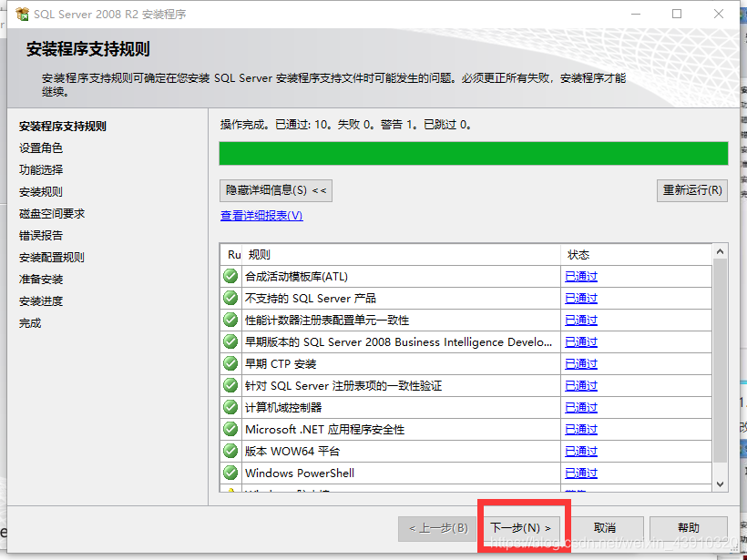Select 错误报告 in the step list
747x560 pixels.
click(x=40, y=236)
